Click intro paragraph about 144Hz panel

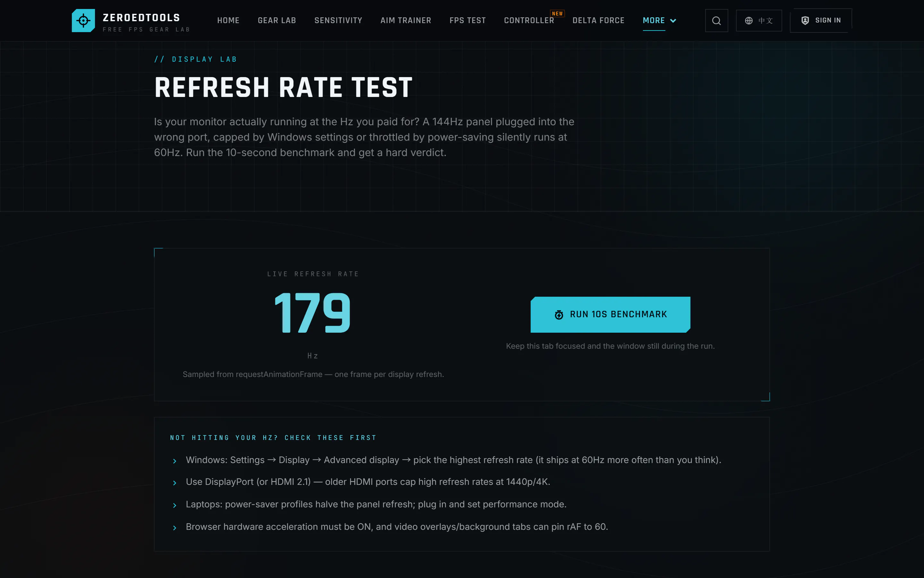pos(364,137)
